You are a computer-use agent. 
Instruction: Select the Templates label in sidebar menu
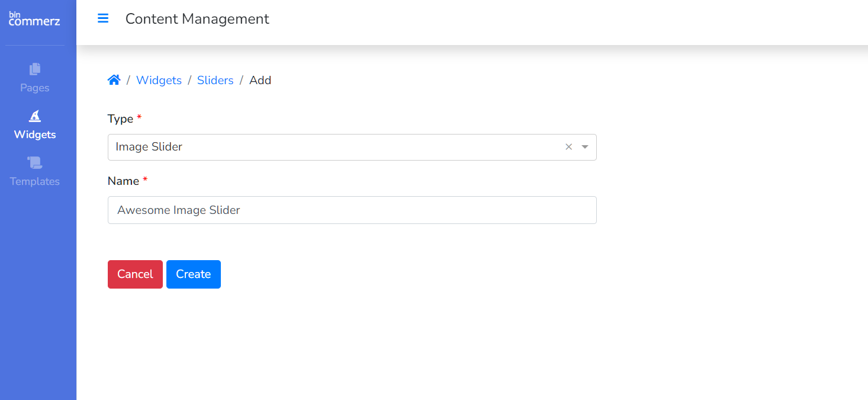[x=35, y=181]
